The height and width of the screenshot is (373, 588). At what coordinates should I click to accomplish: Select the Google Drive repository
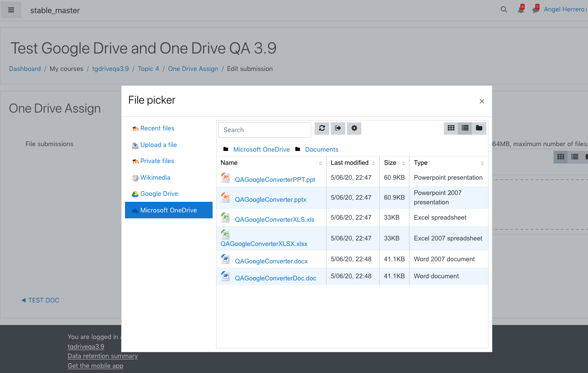click(x=169, y=194)
